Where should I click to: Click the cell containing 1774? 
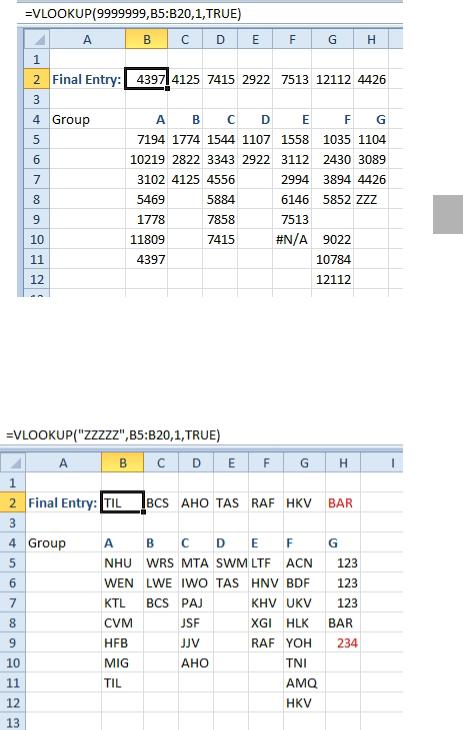(x=185, y=139)
